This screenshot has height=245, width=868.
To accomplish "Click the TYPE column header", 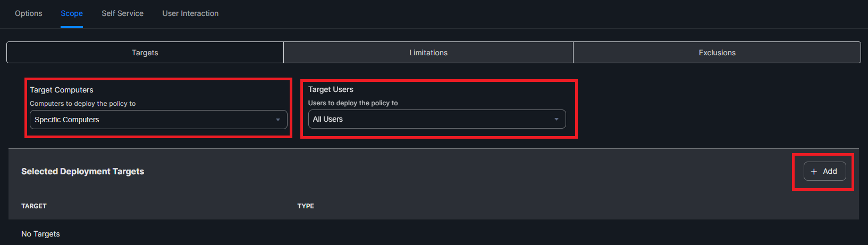I will [306, 206].
